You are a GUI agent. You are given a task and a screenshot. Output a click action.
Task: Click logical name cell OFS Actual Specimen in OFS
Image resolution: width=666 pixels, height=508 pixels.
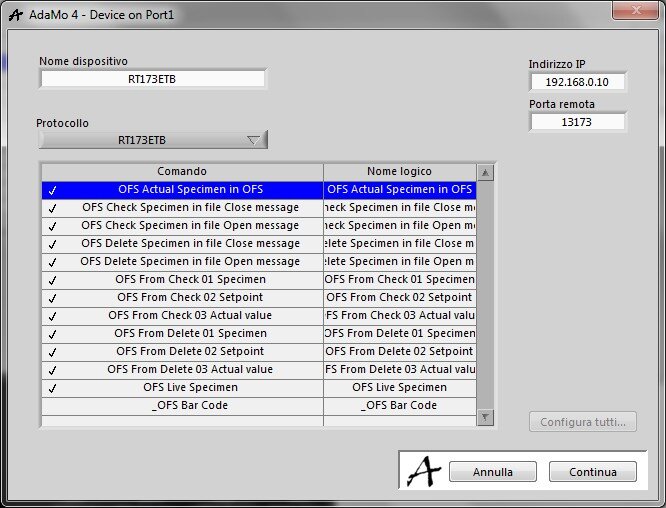(x=400, y=190)
